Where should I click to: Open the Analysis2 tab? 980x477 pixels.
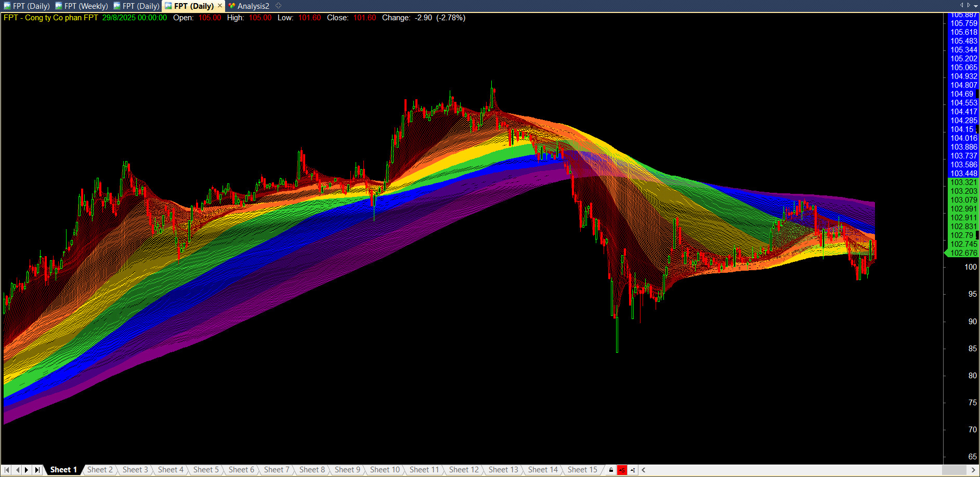[x=253, y=6]
